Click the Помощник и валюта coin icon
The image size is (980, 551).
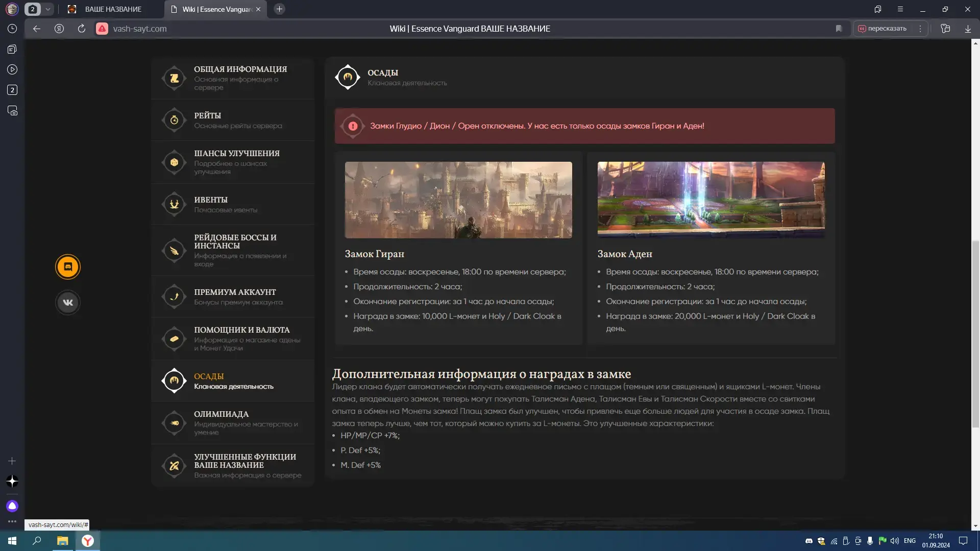174,339
